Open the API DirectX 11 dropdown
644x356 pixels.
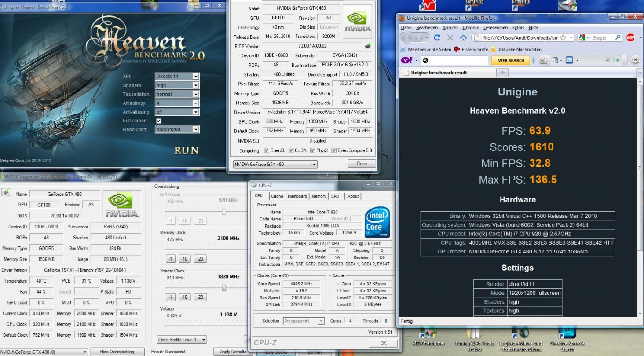(177, 76)
